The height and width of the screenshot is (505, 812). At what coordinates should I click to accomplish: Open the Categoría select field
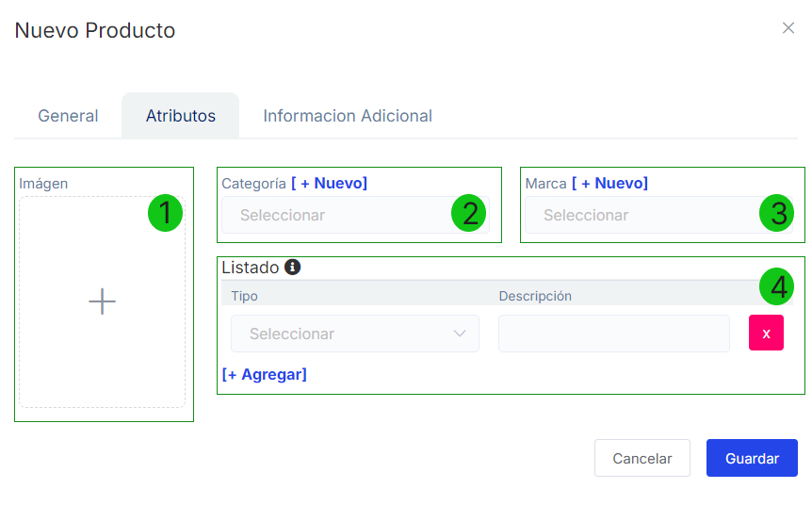[339, 215]
